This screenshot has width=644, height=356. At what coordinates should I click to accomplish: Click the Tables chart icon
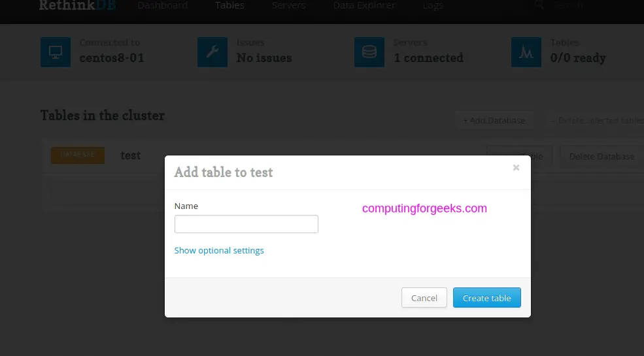pos(526,52)
